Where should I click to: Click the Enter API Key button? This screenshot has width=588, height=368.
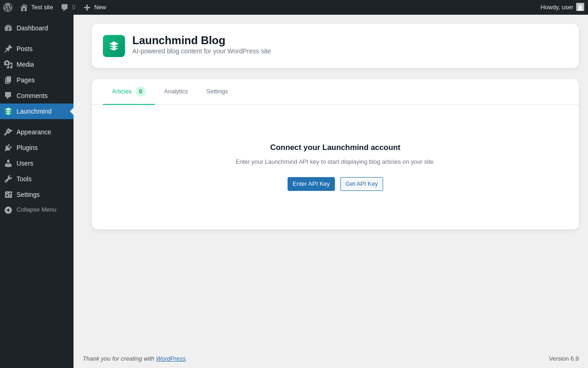[x=311, y=184]
